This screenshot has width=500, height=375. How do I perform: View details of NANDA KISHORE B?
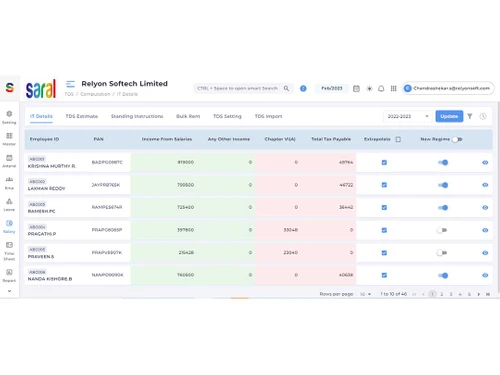[485, 275]
